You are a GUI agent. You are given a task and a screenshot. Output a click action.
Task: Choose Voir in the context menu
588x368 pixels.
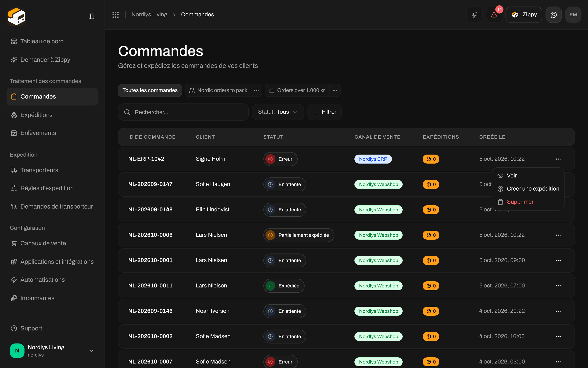pos(528,176)
